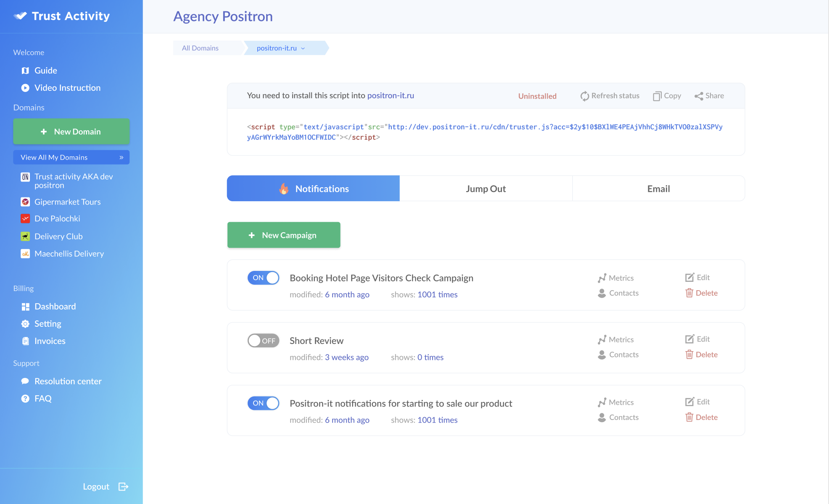Toggle off Positron-it notifications campaign
Image resolution: width=829 pixels, height=504 pixels.
[264, 403]
